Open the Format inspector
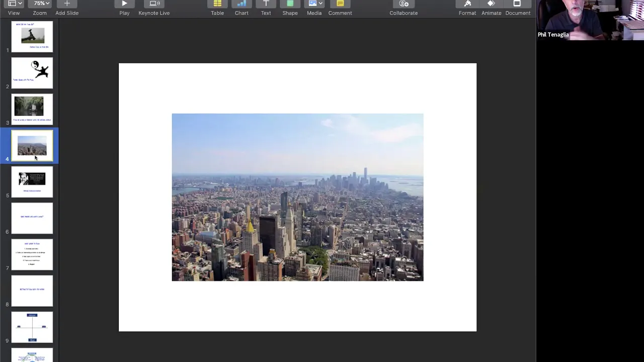 pyautogui.click(x=467, y=4)
